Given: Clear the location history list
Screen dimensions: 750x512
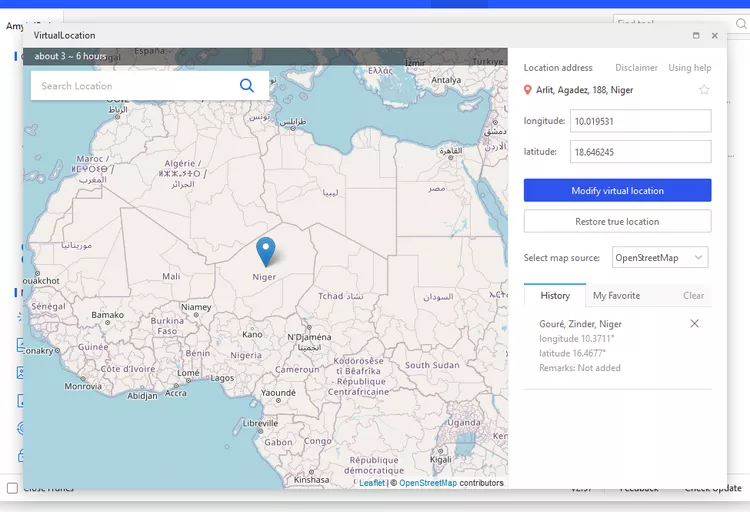Looking at the screenshot, I should pos(693,295).
